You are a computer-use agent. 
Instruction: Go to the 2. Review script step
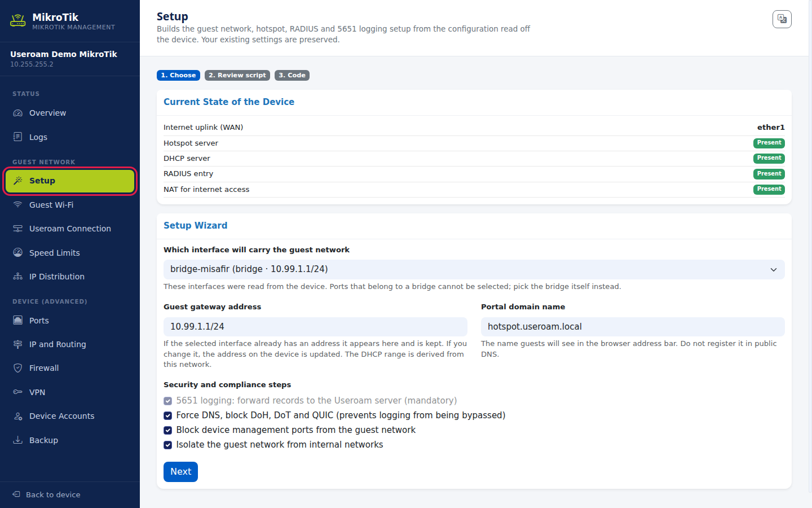(x=237, y=75)
